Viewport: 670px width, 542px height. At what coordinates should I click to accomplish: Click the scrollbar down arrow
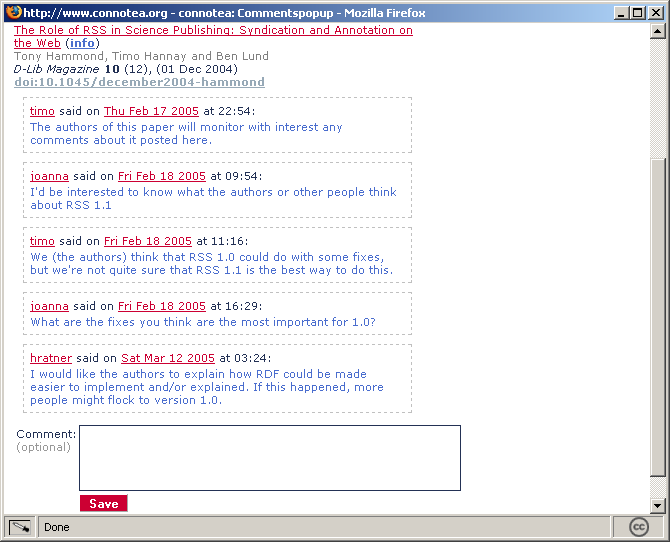[657, 506]
